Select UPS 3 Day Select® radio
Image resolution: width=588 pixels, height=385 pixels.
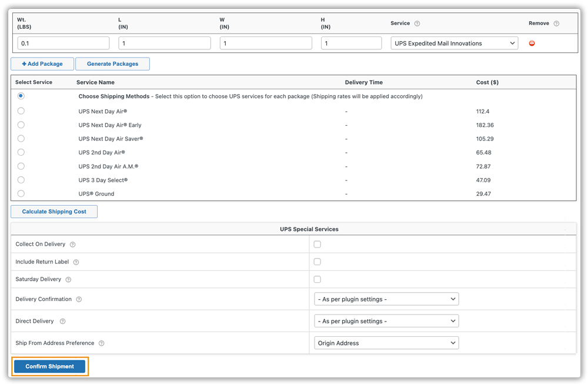(x=21, y=180)
